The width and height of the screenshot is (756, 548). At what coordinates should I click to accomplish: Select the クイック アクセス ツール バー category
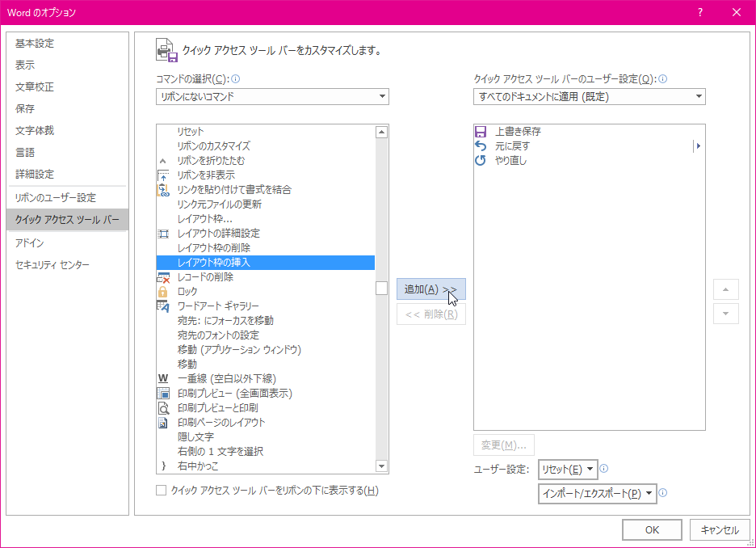(68, 220)
